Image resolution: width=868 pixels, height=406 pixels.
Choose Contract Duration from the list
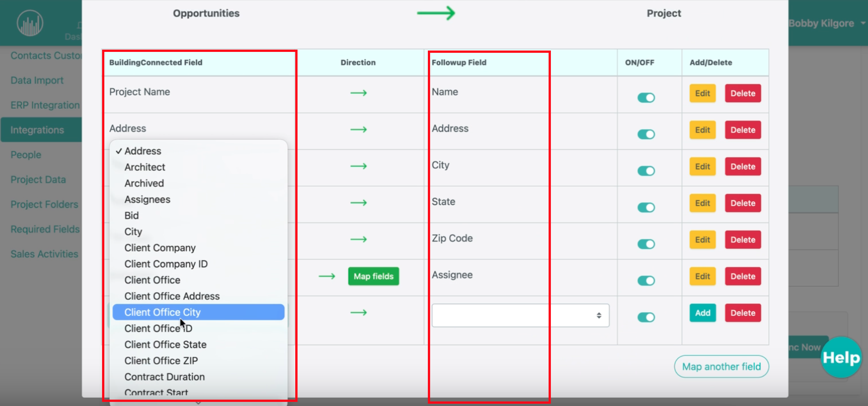(199, 377)
